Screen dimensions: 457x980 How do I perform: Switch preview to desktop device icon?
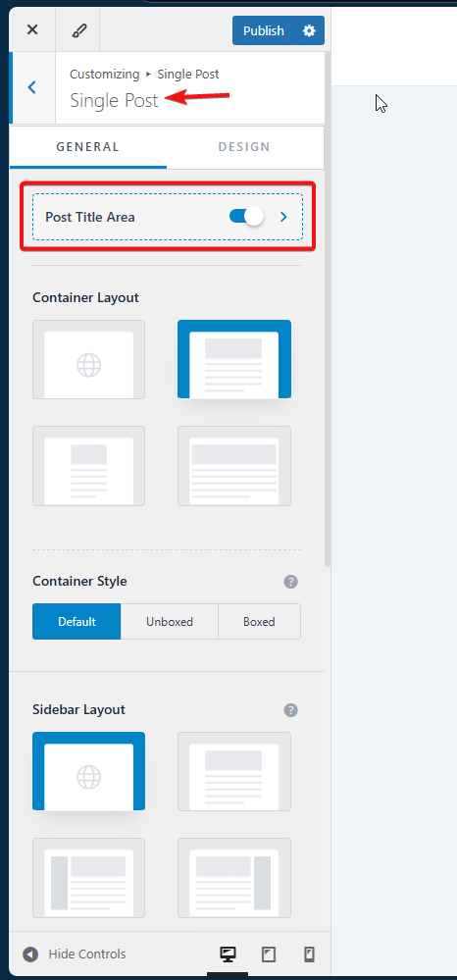click(228, 954)
